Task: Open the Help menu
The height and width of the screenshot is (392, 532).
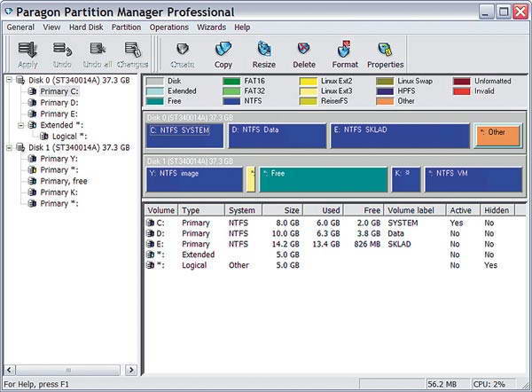Action: coord(242,27)
